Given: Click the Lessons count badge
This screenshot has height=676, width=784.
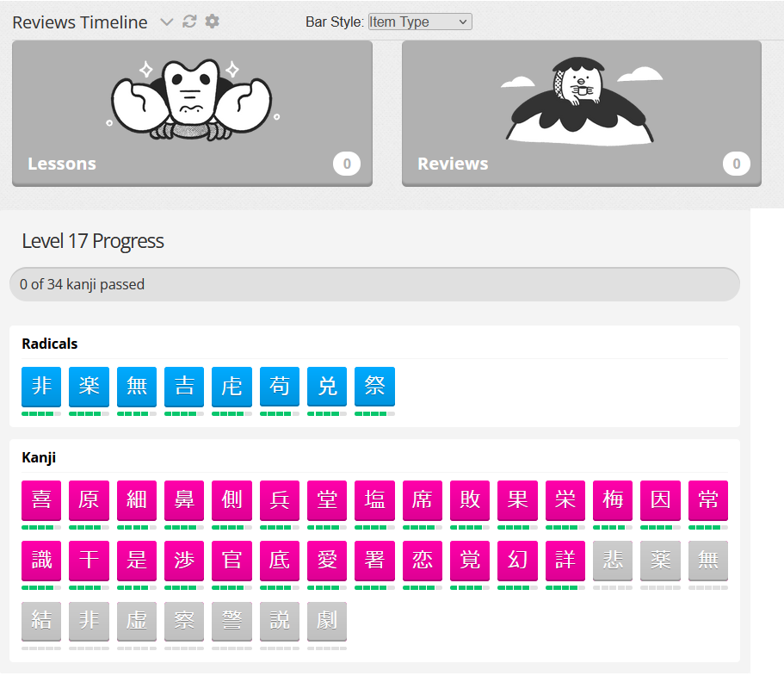Looking at the screenshot, I should click(x=347, y=164).
